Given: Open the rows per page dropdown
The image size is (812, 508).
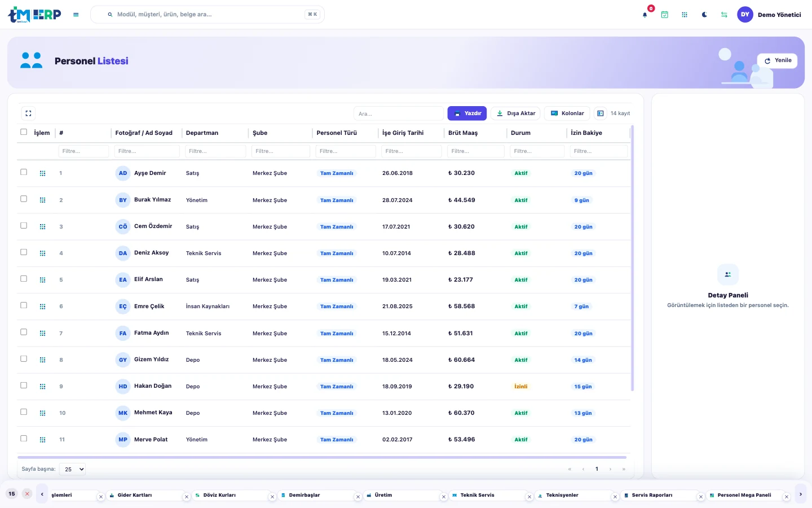Looking at the screenshot, I should coord(72,469).
